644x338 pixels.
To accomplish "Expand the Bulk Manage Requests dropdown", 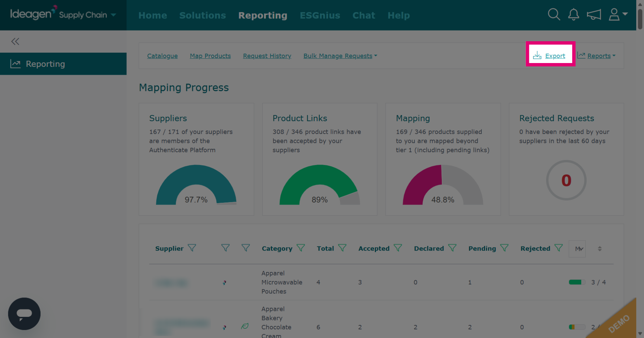I will coord(376,56).
